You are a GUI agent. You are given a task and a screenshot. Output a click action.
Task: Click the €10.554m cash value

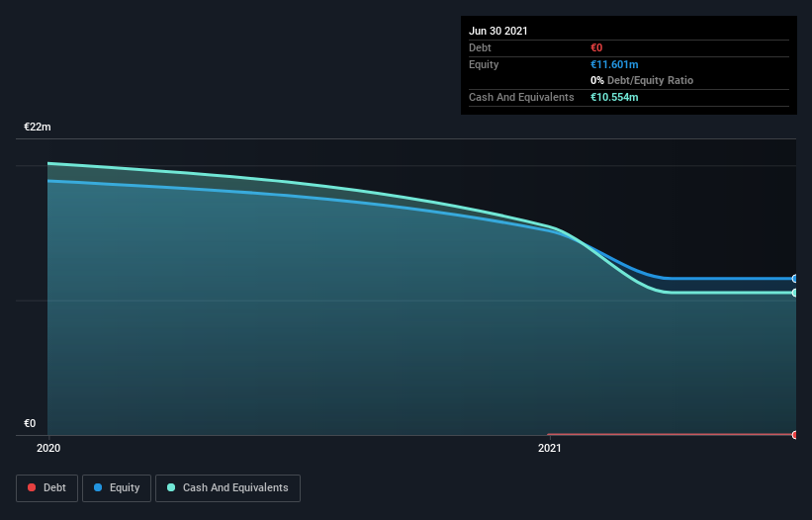coord(614,97)
